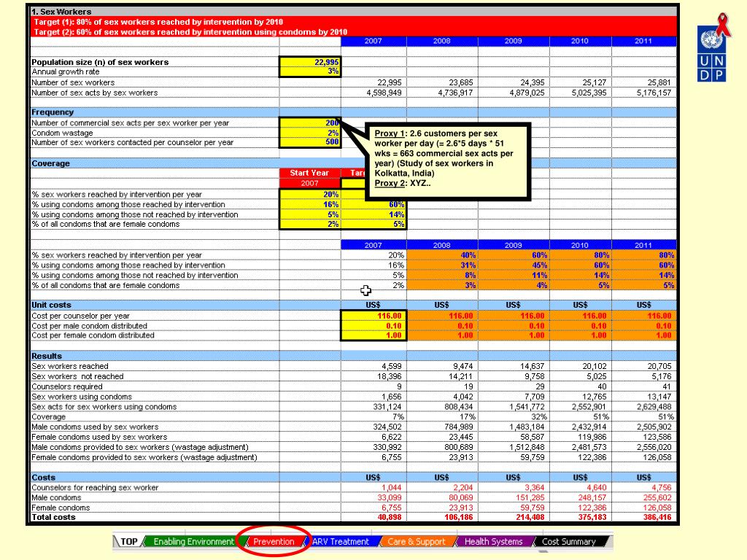
Task: Select the Prevention sheet tab
Action: (274, 542)
